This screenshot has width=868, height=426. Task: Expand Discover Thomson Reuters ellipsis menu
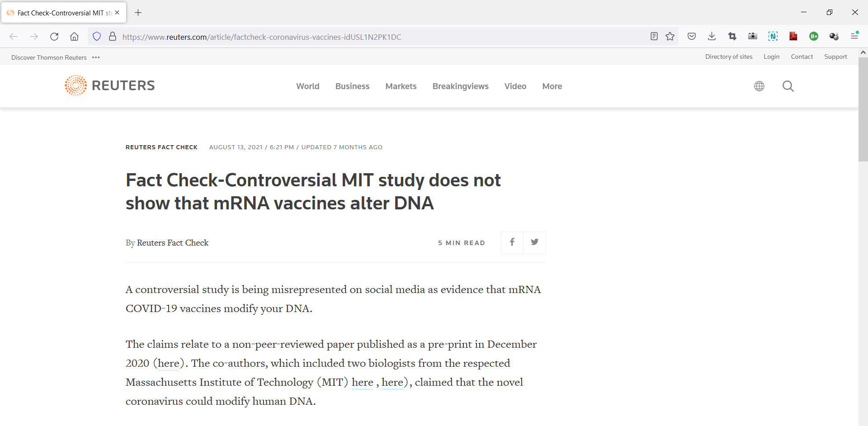tap(96, 57)
